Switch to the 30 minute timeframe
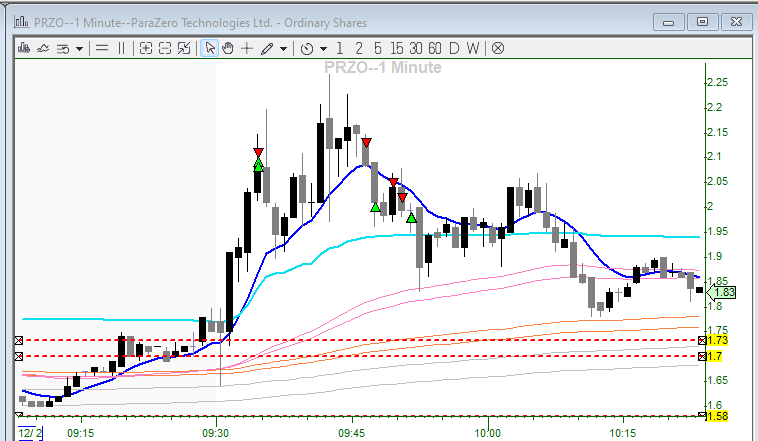The width and height of the screenshot is (758, 441). tap(416, 48)
